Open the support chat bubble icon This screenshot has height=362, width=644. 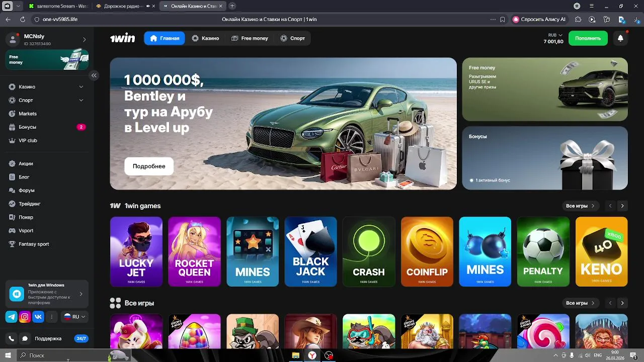point(25,338)
